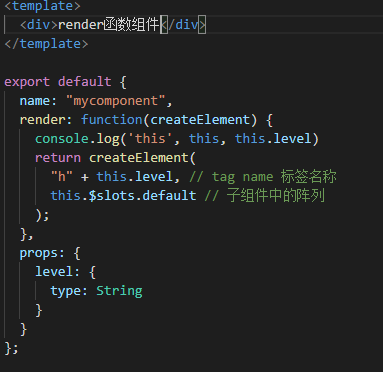The height and width of the screenshot is (372, 383).
Task: Click the 'render函数组件' text inside the div
Action: pyautogui.click(x=108, y=25)
